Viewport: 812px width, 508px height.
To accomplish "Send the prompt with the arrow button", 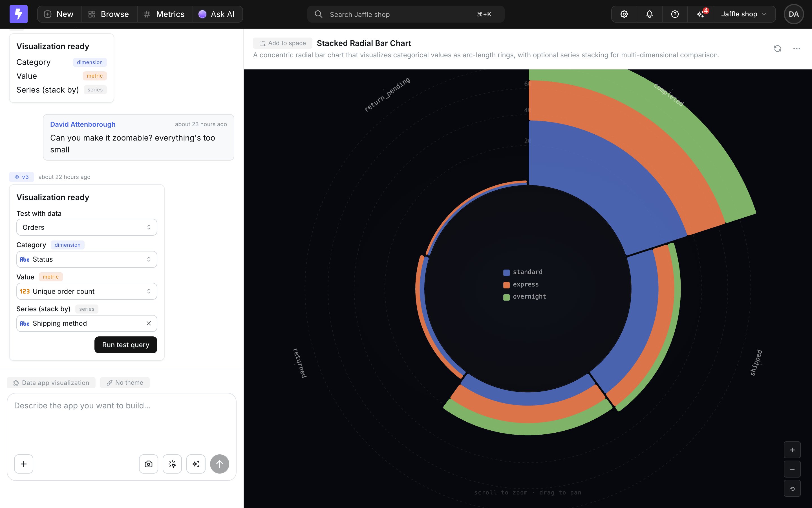I will (219, 464).
